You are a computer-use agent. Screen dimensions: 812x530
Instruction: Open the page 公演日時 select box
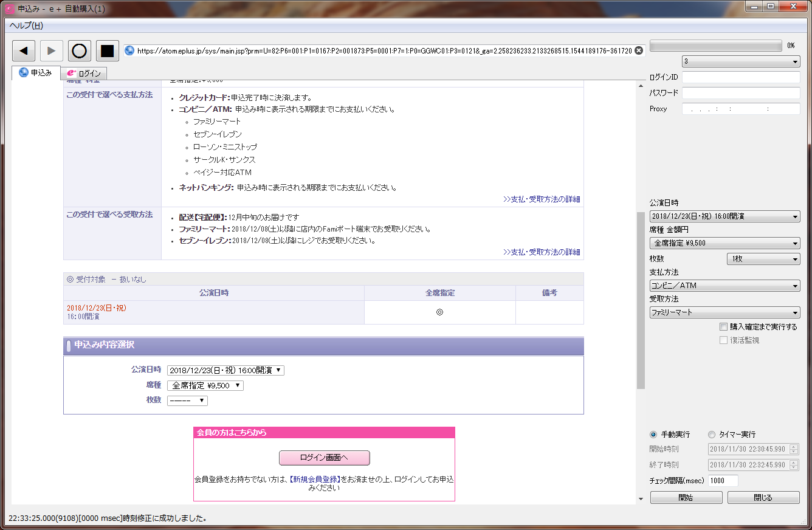click(225, 370)
